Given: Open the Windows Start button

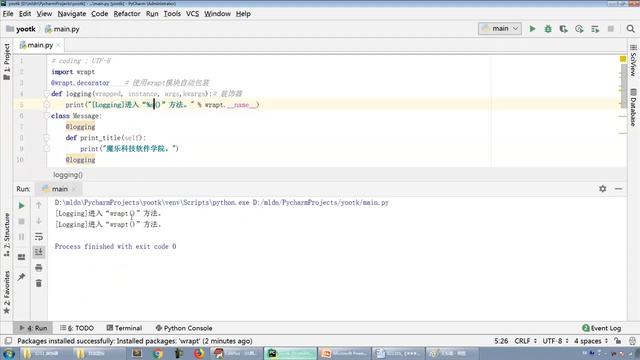Looking at the screenshot, I should [x=9, y=353].
